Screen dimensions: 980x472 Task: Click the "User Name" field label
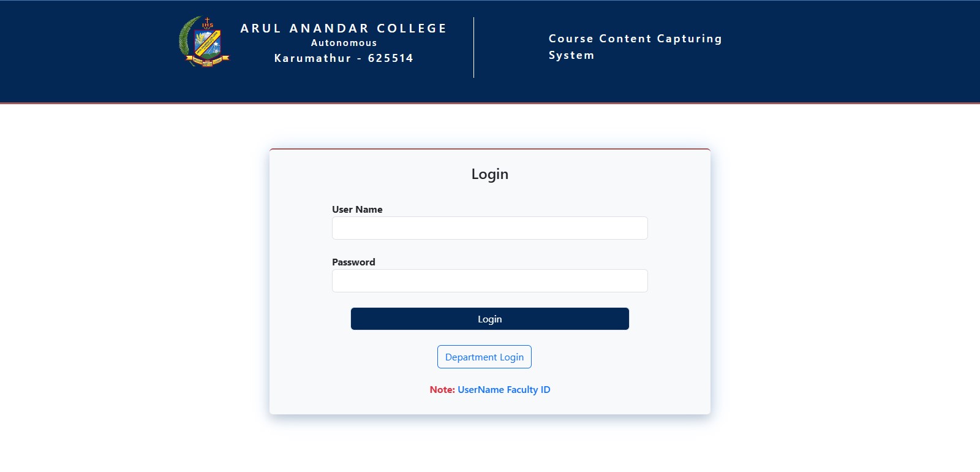[357, 210]
